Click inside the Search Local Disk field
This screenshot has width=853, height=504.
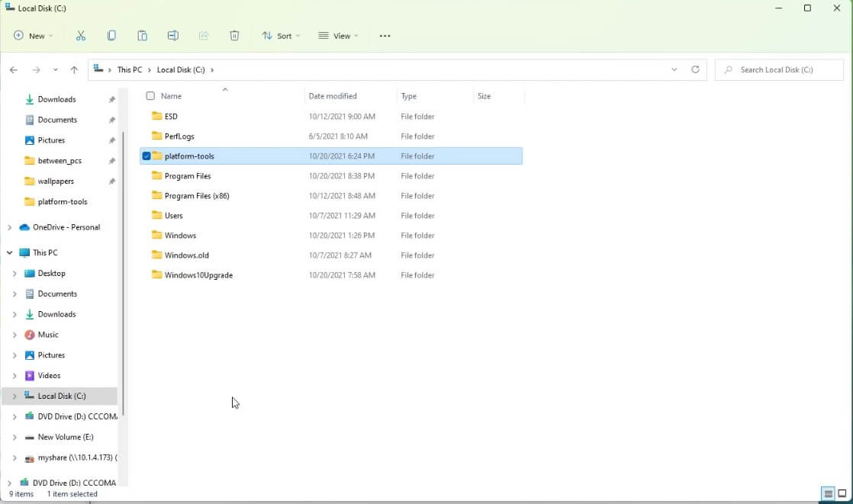pos(778,69)
